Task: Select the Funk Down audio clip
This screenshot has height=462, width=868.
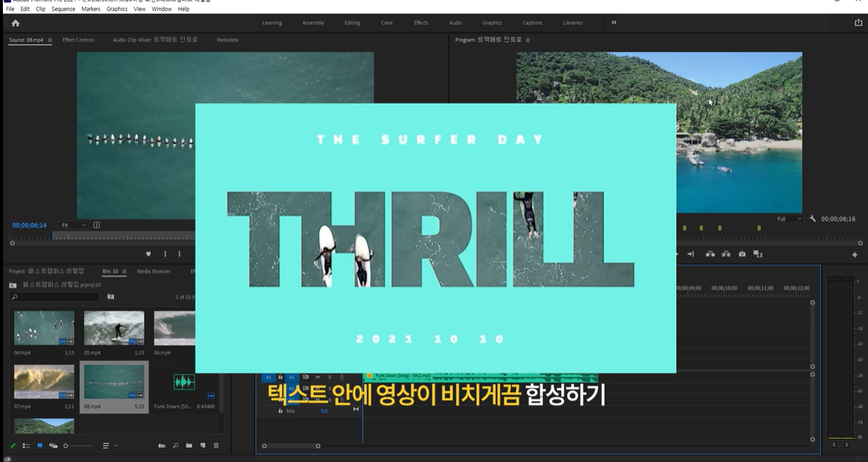Action: 184,381
